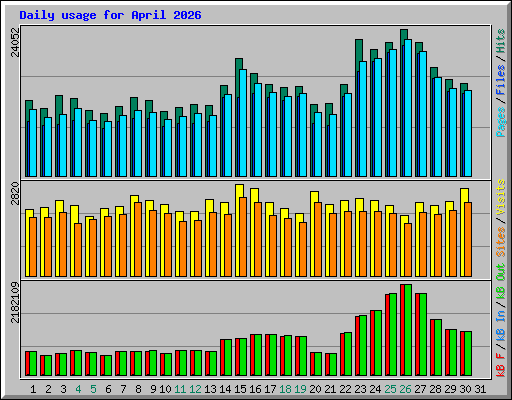Click the orange Sites bar for day 15
This screenshot has width=512, height=400.
click(x=243, y=237)
